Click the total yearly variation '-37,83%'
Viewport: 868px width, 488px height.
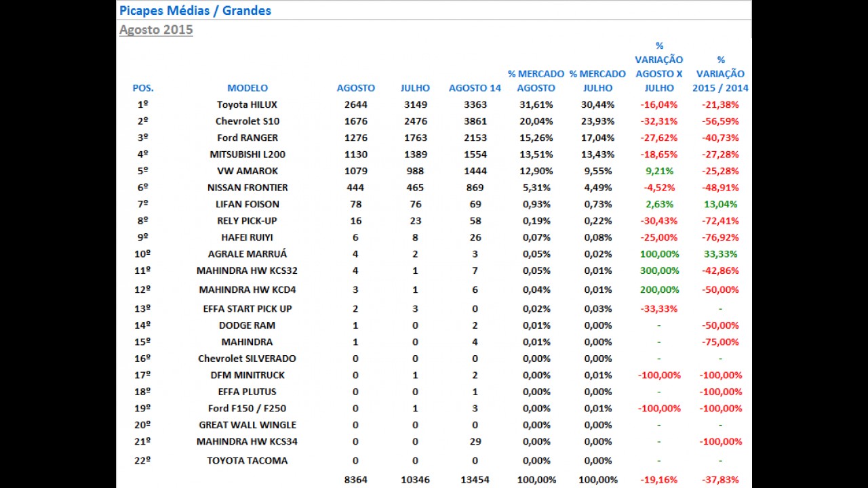(721, 479)
